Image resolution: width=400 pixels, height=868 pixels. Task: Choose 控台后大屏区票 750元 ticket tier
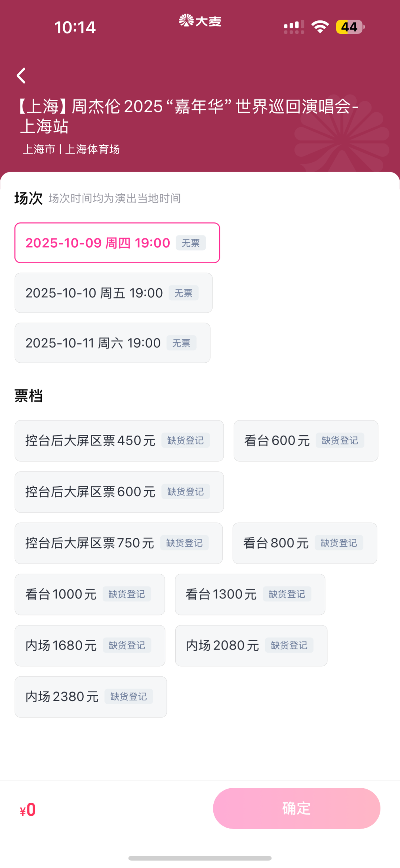click(x=119, y=543)
